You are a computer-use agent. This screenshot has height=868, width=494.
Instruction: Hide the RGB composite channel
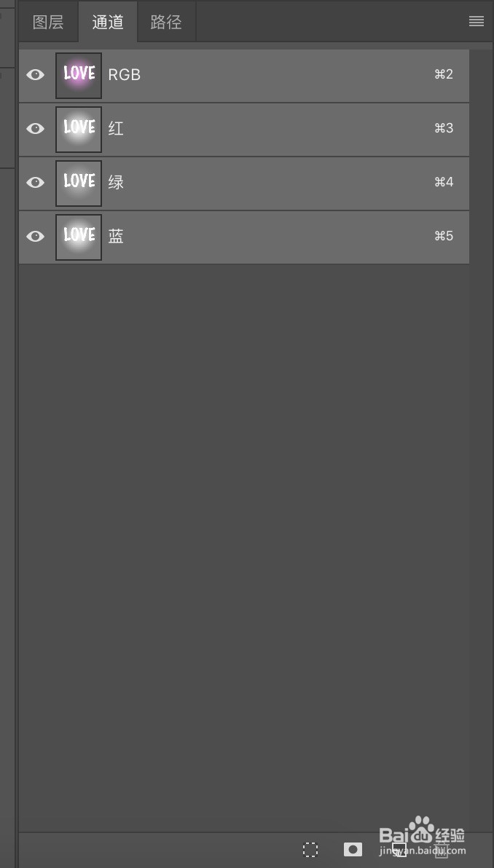point(35,75)
